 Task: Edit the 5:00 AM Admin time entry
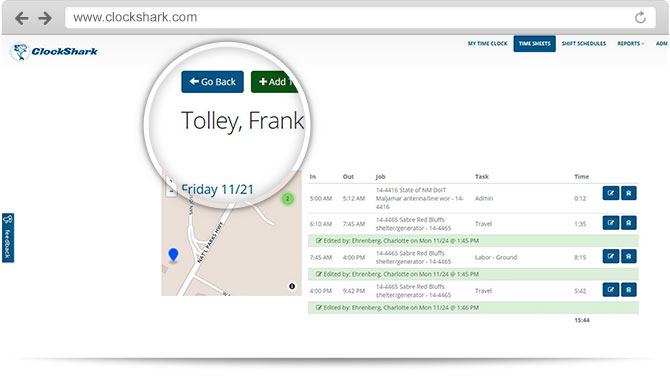click(611, 193)
